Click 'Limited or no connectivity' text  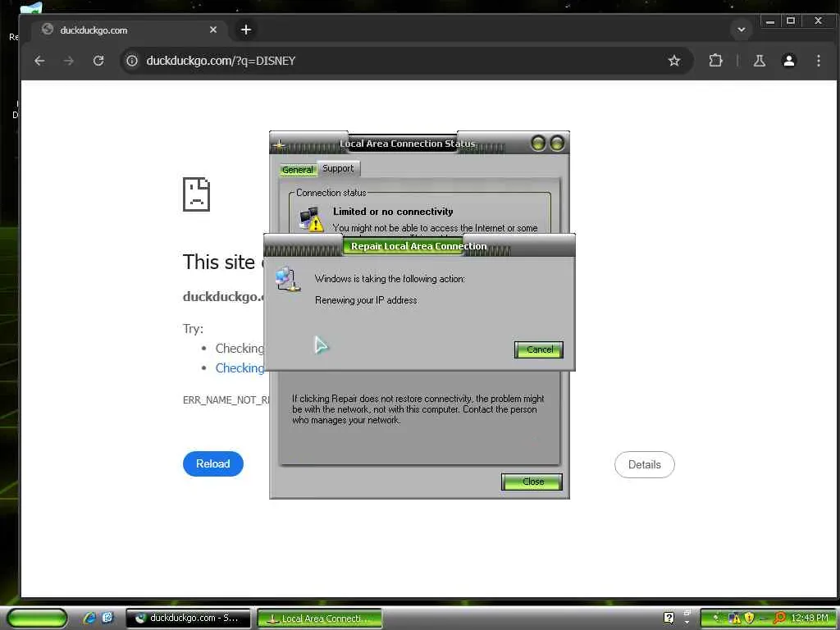pos(393,212)
